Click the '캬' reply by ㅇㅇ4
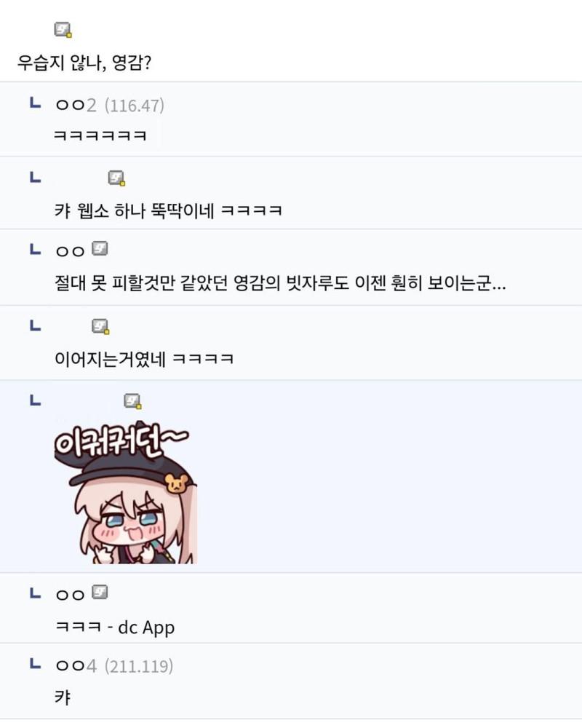Viewport: 582px width, 728px height. pos(63,697)
